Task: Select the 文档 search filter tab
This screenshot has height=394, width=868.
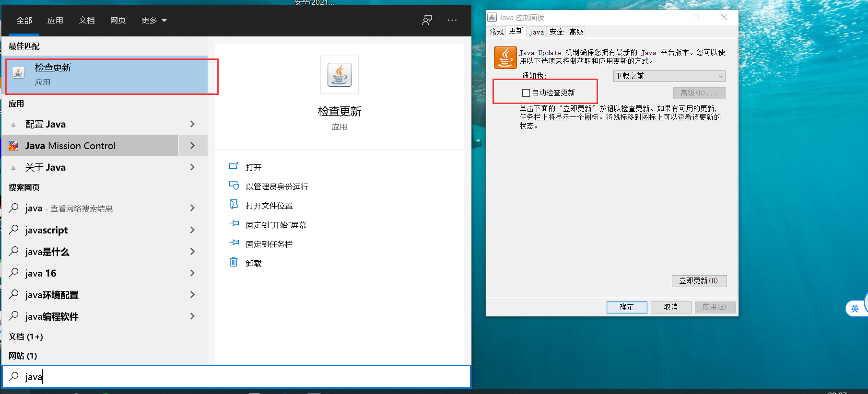Action: pos(87,20)
